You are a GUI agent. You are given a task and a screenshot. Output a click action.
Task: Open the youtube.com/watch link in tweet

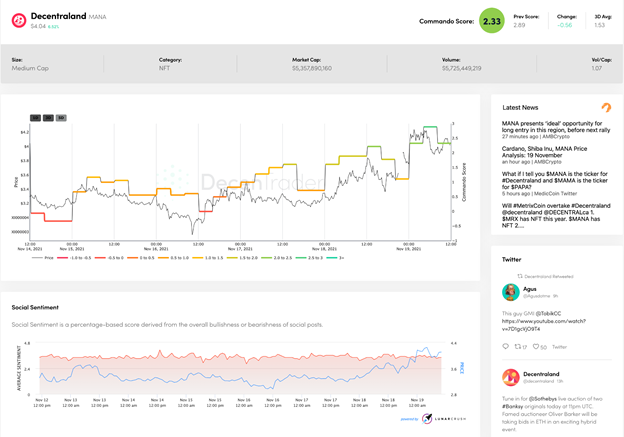tap(544, 325)
